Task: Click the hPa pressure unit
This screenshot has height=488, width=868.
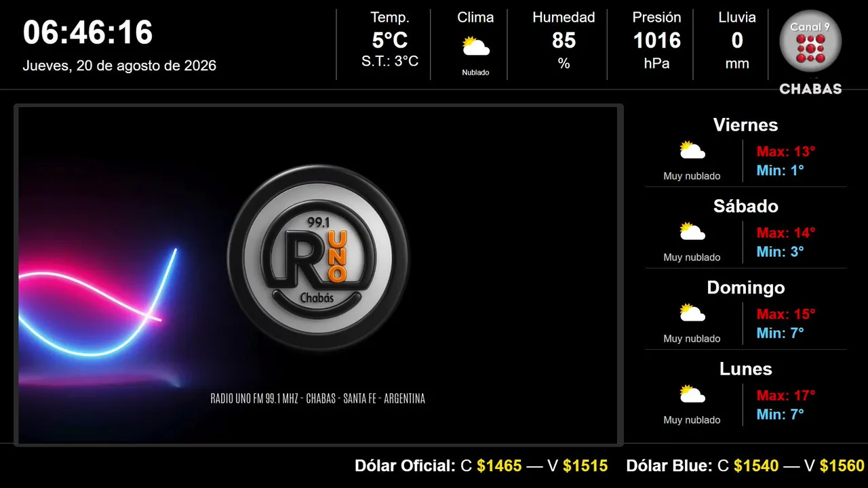Action: [656, 64]
